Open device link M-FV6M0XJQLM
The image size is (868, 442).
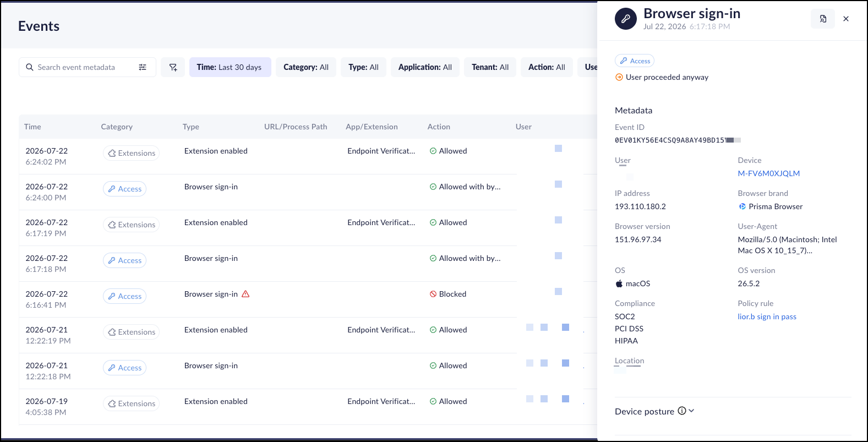pyautogui.click(x=768, y=173)
